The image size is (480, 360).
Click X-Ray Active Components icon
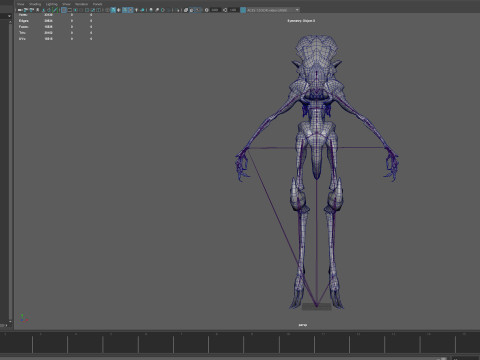click(x=191, y=10)
